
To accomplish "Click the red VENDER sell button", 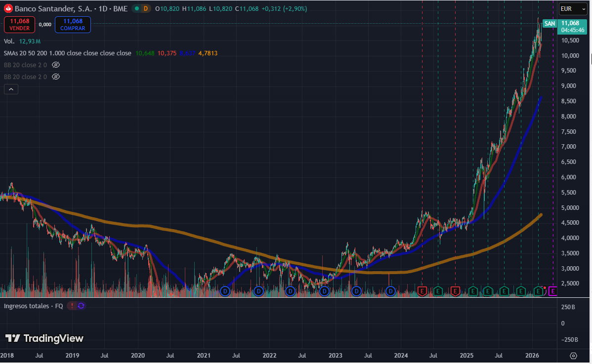I will click(x=19, y=24).
